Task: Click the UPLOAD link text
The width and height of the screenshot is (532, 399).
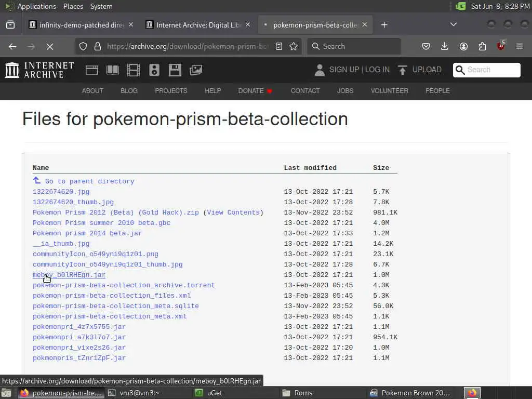Action: (x=427, y=70)
